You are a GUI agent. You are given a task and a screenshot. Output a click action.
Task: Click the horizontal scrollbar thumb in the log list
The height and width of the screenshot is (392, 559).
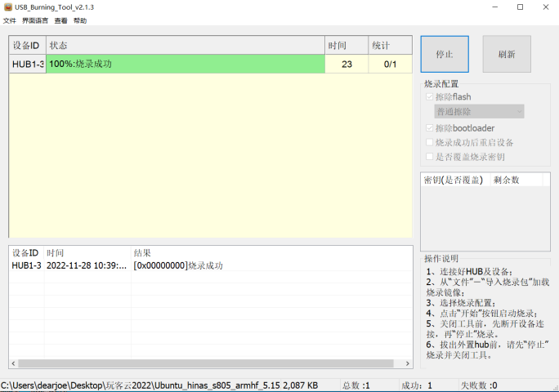coord(206,363)
